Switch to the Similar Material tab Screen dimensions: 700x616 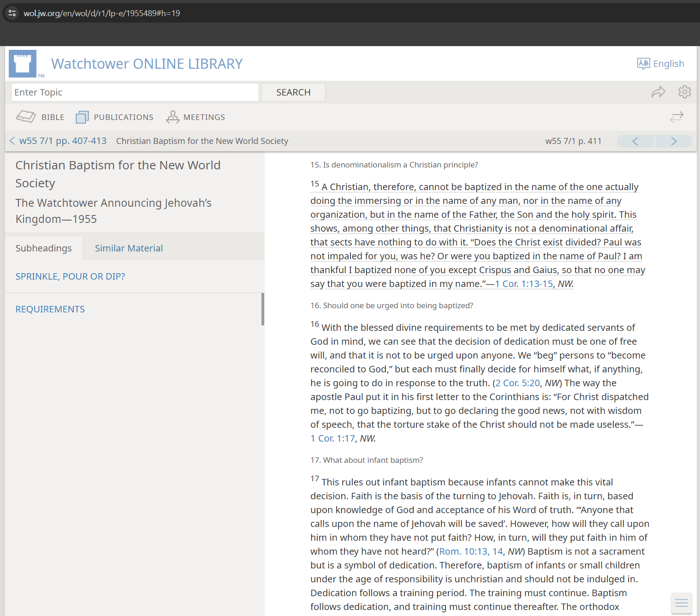click(x=129, y=248)
